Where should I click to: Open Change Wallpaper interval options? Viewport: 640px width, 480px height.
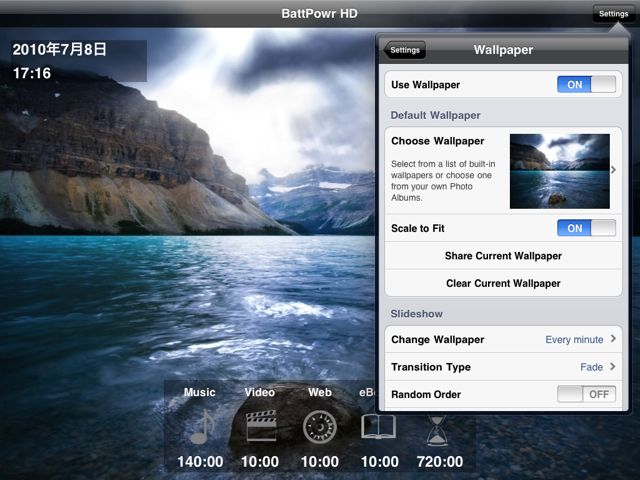coord(503,339)
